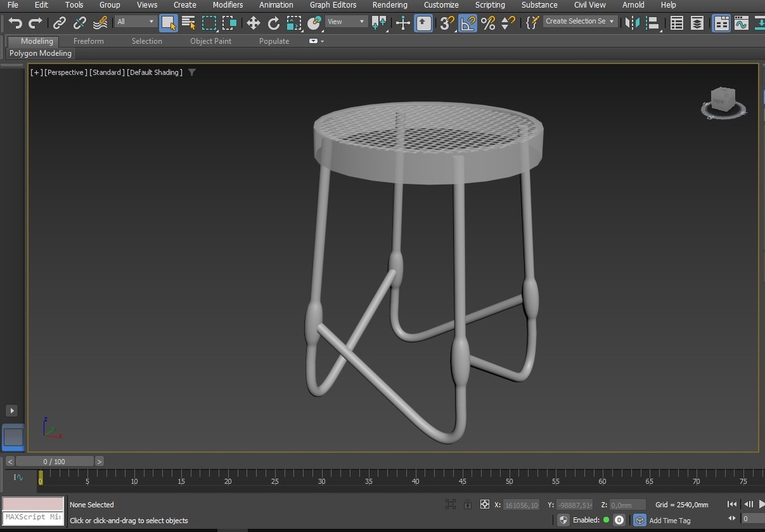
Task: Click the Polygon Modeling button
Action: (40, 54)
